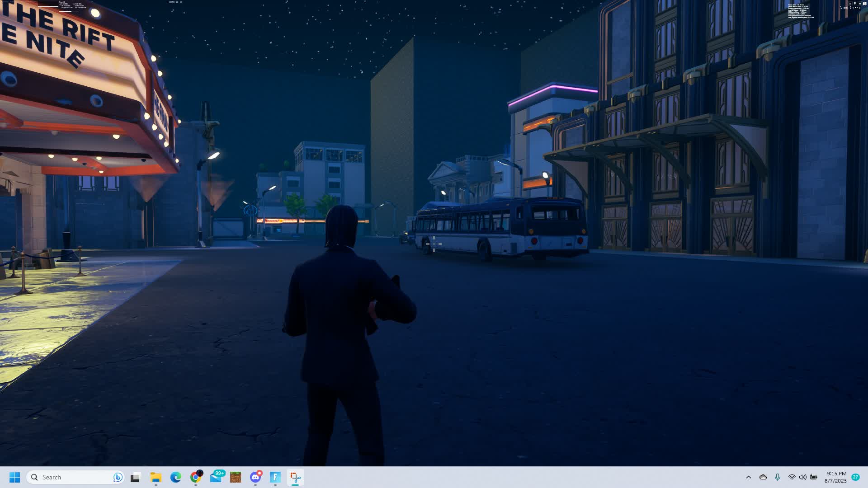Screen dimensions: 868x488
Task: Open Wi-Fi network quick settings
Action: (x=792, y=477)
